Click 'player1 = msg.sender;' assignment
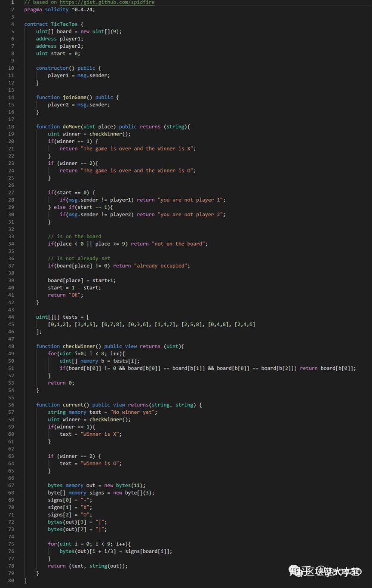The height and width of the screenshot is (588, 372). [x=79, y=75]
